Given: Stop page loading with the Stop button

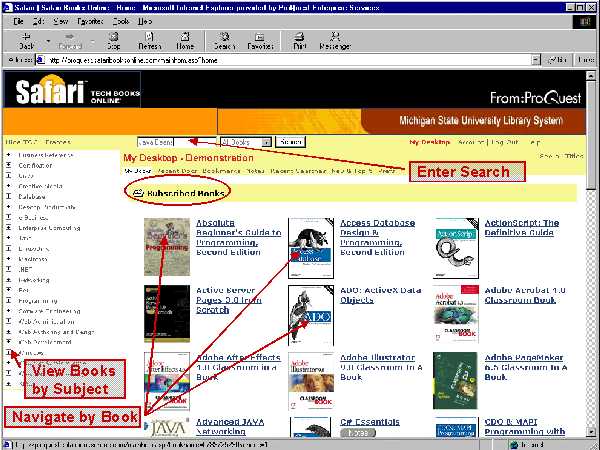Looking at the screenshot, I should point(113,41).
